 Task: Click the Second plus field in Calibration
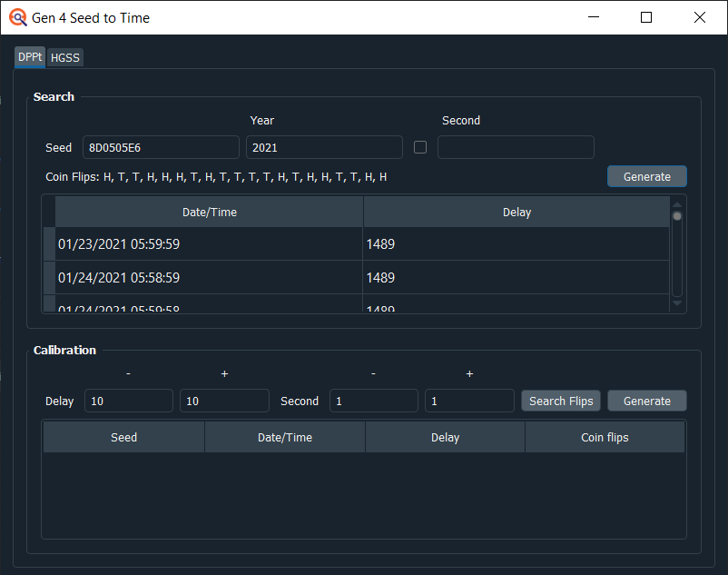(469, 401)
